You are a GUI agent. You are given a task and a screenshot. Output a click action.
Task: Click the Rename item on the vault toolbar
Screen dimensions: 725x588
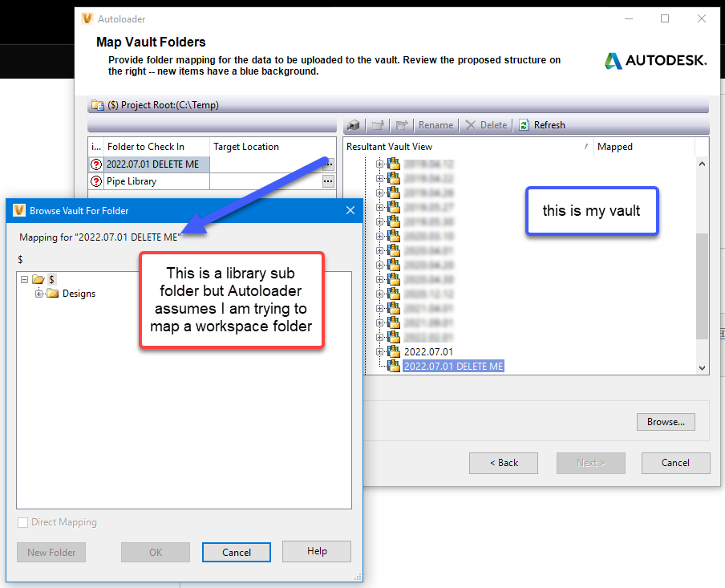[x=435, y=125]
